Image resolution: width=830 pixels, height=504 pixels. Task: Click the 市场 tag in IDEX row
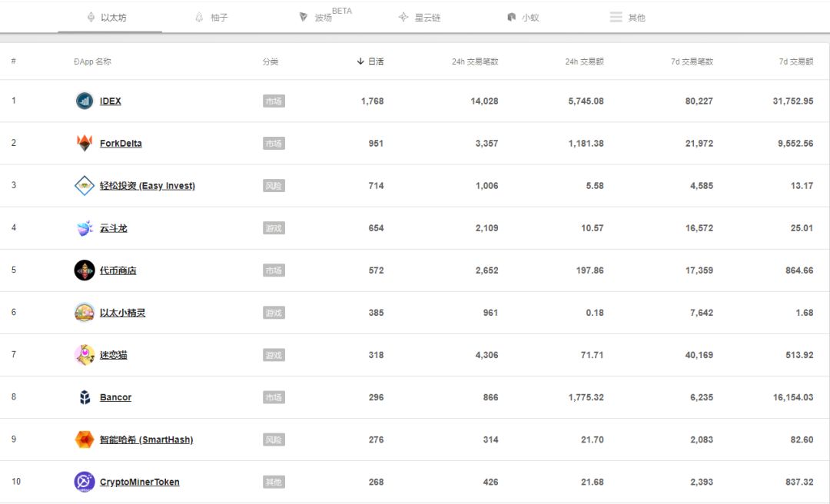click(274, 101)
